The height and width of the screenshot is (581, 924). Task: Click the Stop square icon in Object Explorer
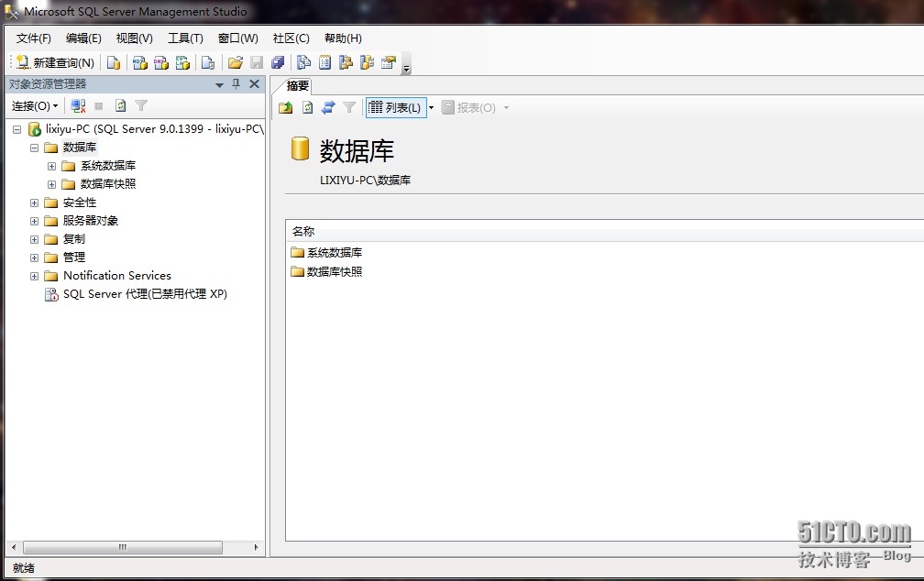(99, 106)
